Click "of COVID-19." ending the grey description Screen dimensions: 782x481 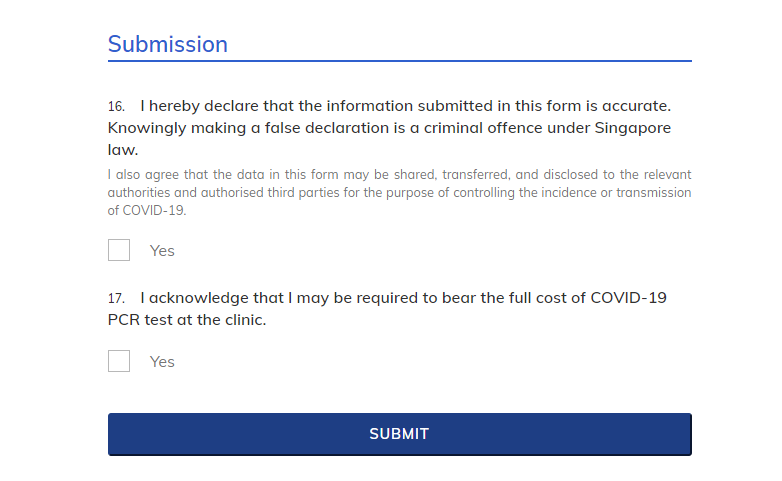(x=147, y=211)
